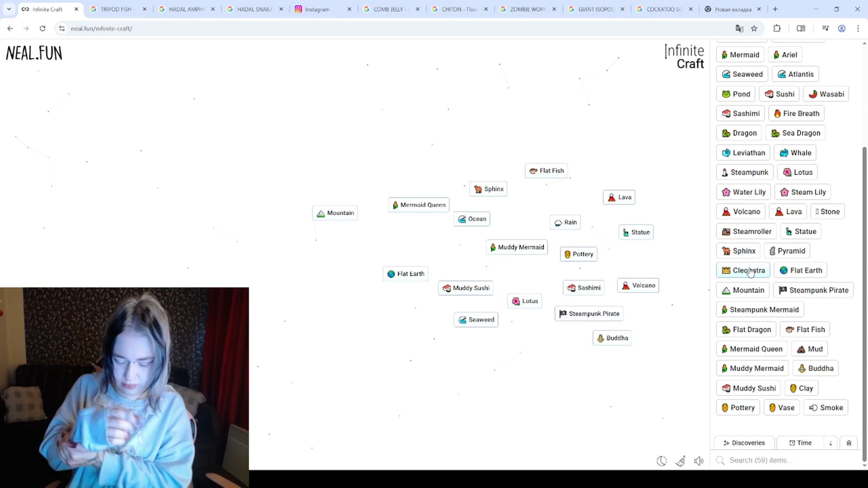Click Buddha element on the canvas

tap(612, 338)
